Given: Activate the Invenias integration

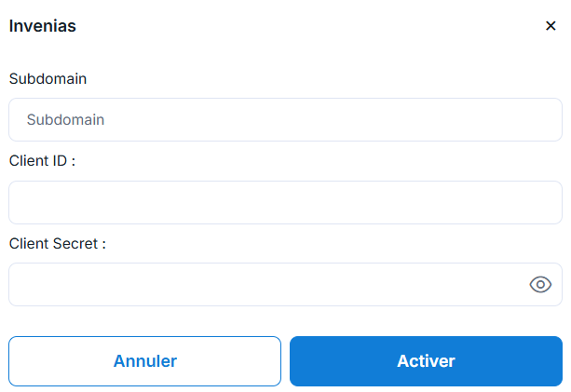Looking at the screenshot, I should pyautogui.click(x=426, y=361).
